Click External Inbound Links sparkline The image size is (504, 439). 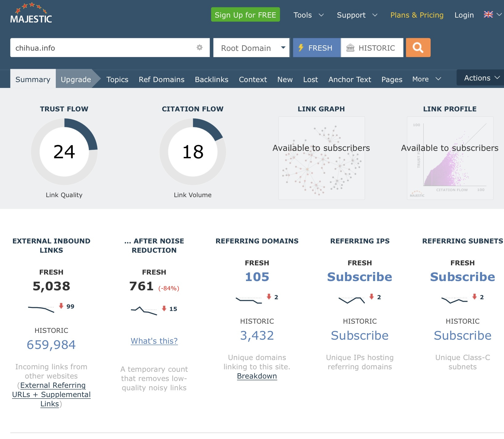pos(41,309)
